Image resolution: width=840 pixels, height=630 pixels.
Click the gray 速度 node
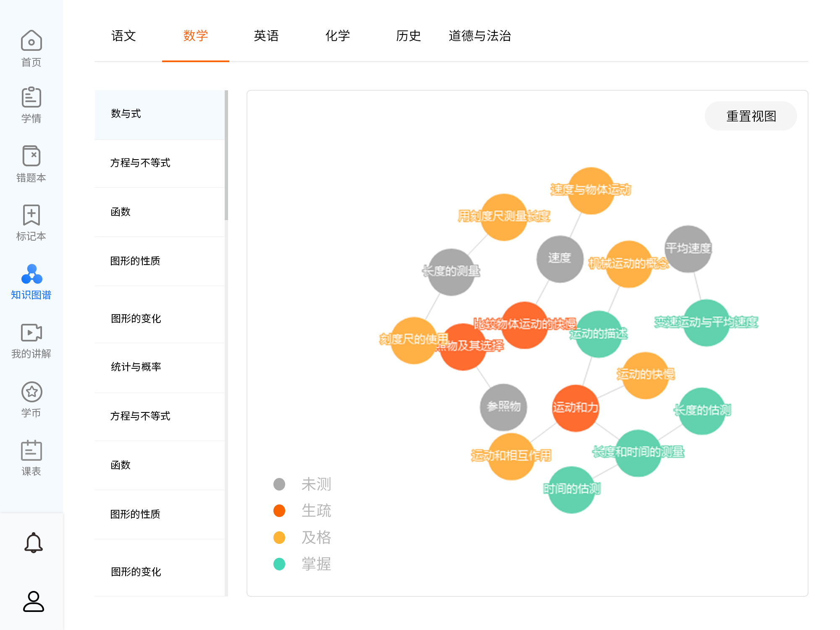coord(560,259)
